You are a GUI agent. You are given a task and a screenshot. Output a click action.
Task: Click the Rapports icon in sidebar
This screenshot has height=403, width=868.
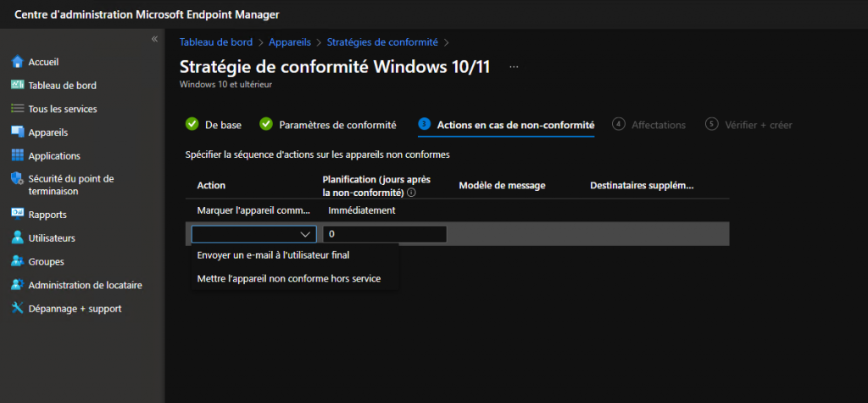point(18,215)
